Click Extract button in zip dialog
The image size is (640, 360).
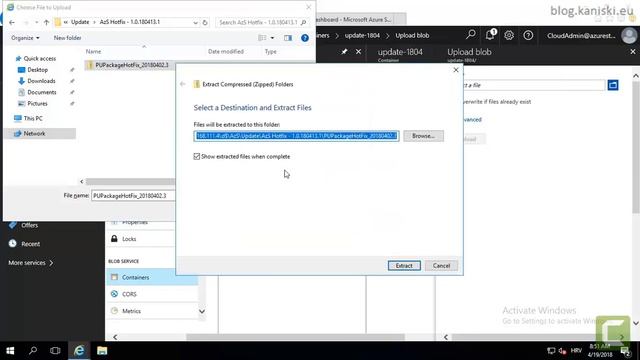[x=404, y=266]
